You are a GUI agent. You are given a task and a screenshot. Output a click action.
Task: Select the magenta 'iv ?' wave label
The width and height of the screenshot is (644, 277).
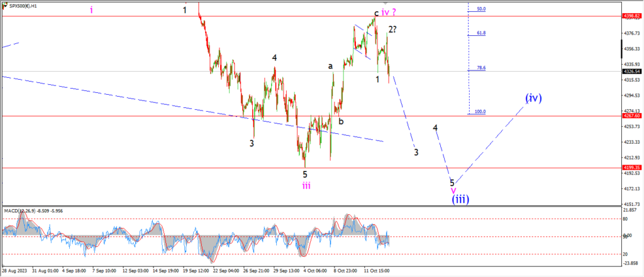click(x=389, y=13)
